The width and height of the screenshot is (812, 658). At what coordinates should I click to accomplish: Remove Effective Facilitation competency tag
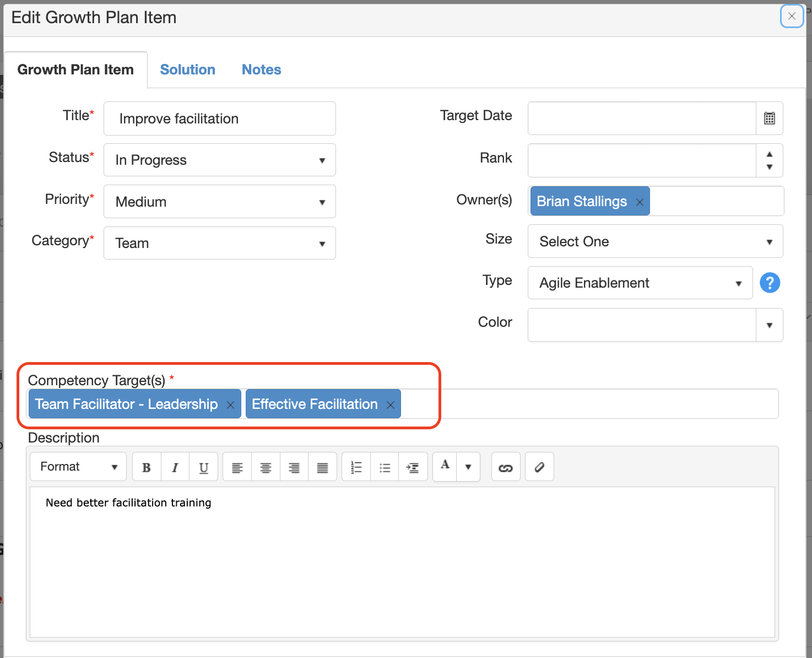pos(390,405)
